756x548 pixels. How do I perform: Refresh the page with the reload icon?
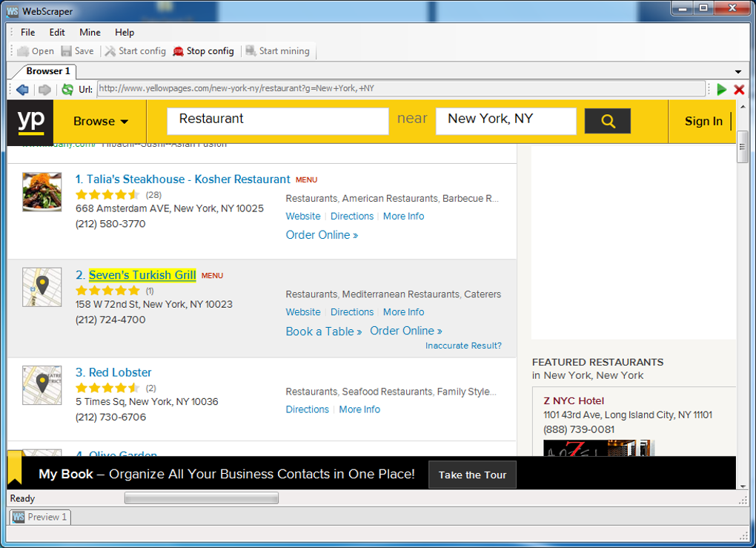[67, 89]
